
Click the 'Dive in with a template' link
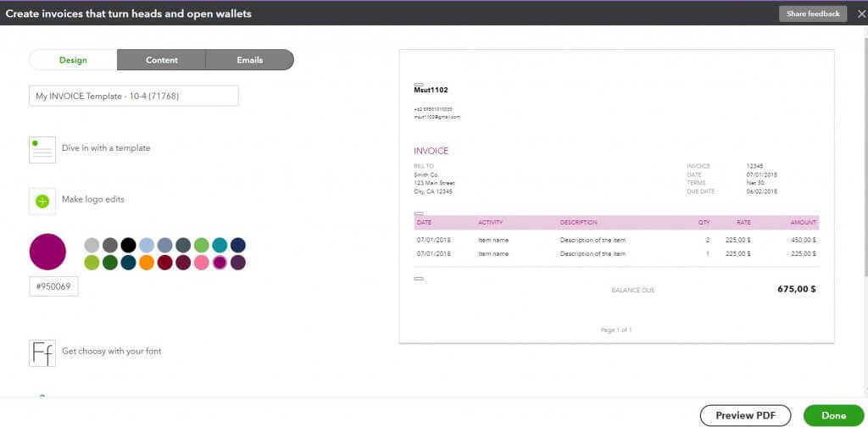click(106, 148)
